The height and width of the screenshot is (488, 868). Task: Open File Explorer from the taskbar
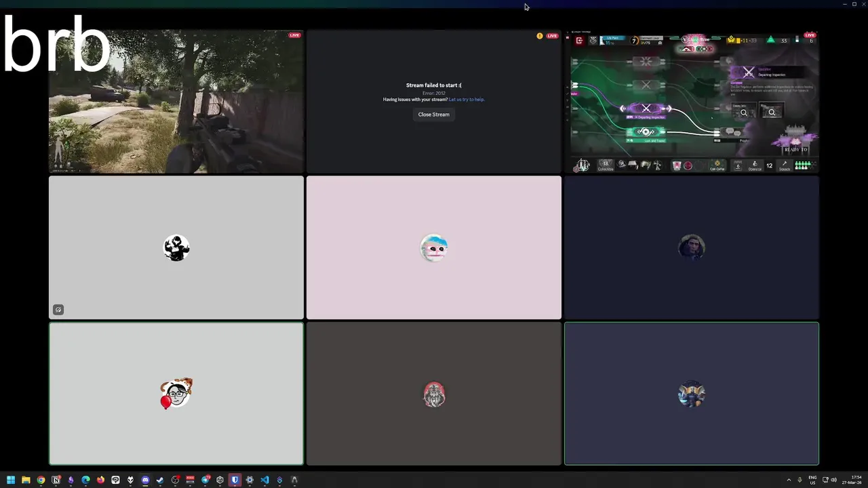(26, 480)
